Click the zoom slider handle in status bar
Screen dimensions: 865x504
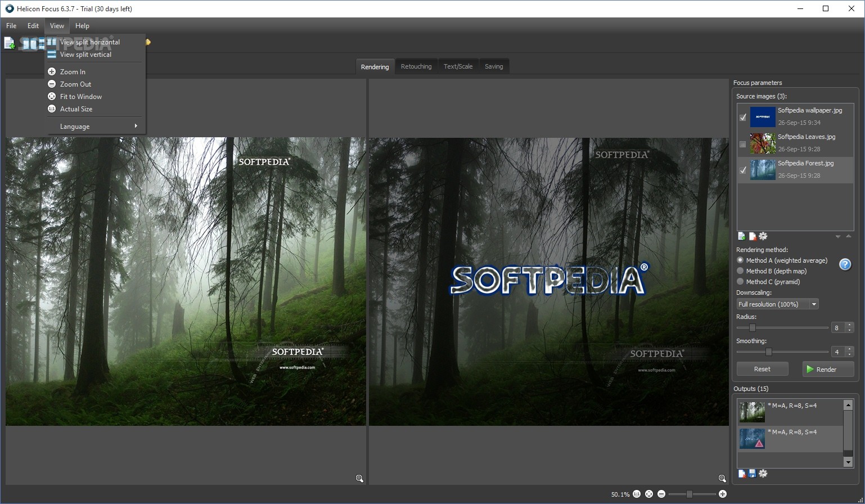pyautogui.click(x=689, y=494)
